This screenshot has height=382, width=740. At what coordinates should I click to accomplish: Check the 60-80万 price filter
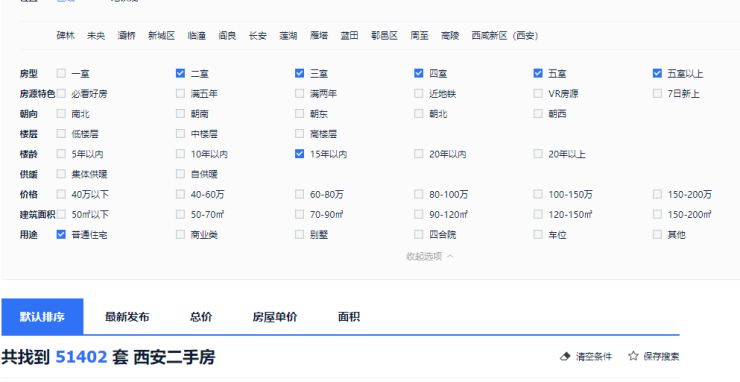pyautogui.click(x=299, y=194)
